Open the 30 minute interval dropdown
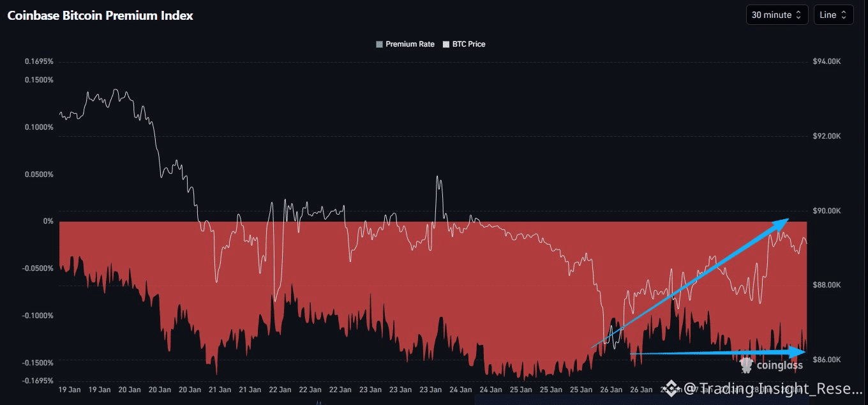This screenshot has height=405, width=868. [x=777, y=15]
